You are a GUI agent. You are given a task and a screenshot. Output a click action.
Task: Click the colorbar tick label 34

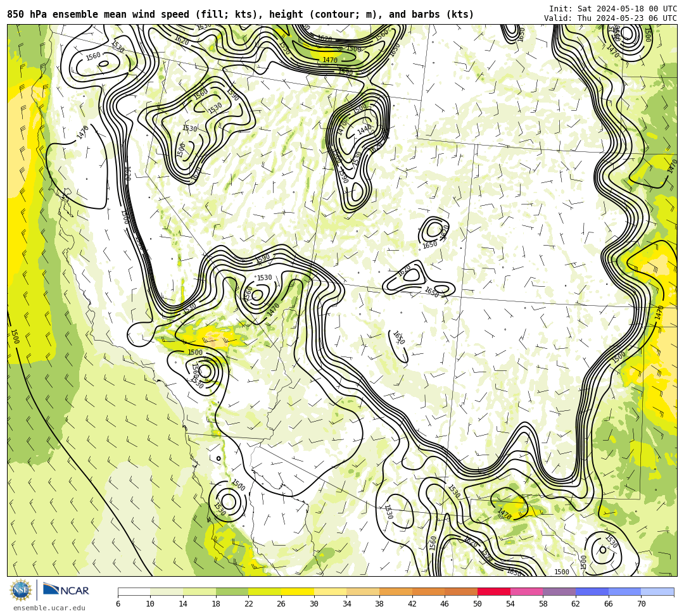347,604
